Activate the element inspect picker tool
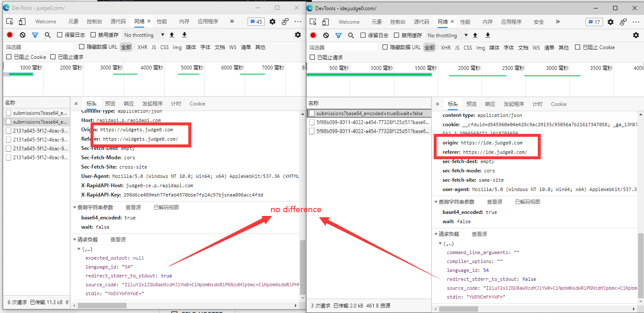Viewport: 644px width, 313px height. point(9,21)
